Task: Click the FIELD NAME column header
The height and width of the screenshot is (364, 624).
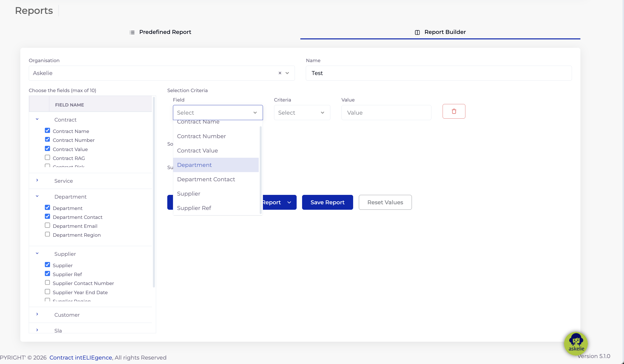Action: click(x=69, y=105)
